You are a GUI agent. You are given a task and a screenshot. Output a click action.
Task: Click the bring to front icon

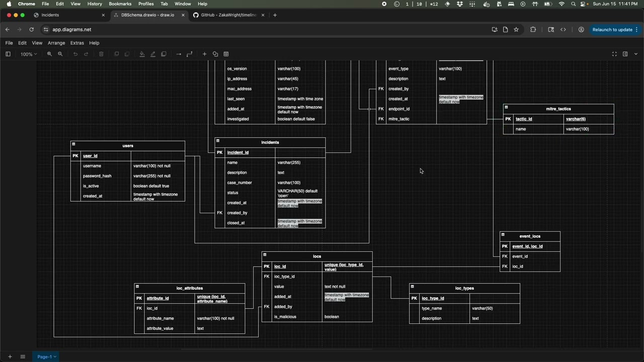click(116, 54)
